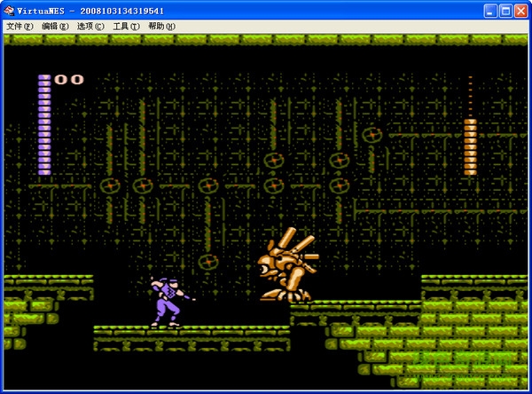Minimize the VirtuaNES window
The width and height of the screenshot is (532, 394).
tap(490, 12)
